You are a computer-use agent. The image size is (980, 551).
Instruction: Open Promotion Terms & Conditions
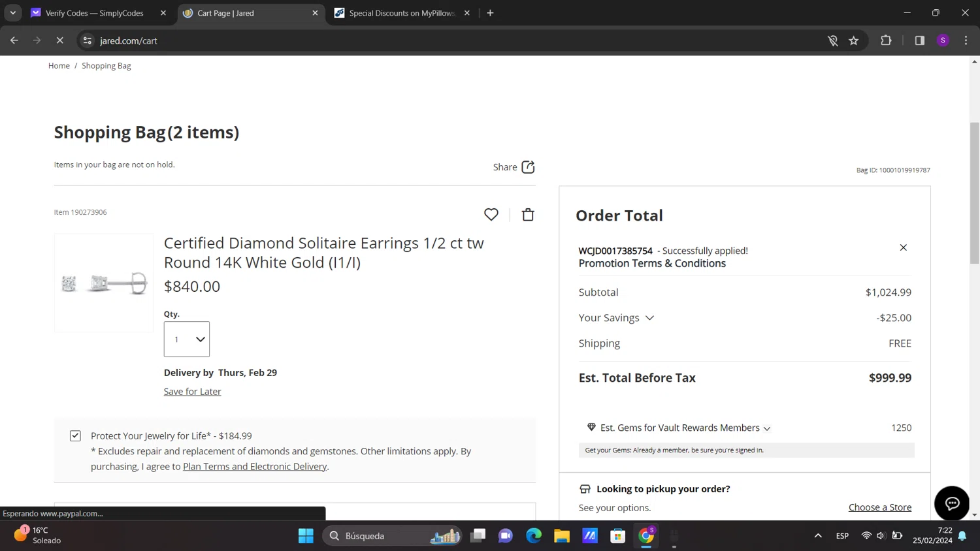click(652, 263)
